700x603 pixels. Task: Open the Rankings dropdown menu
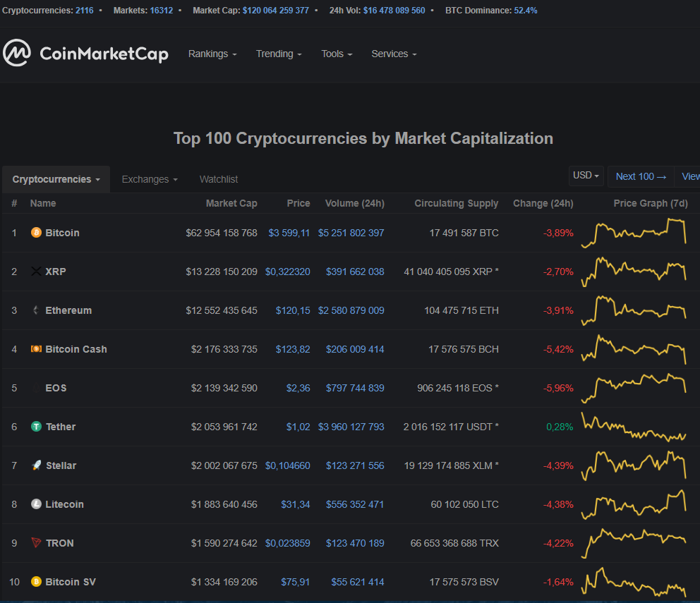(x=212, y=54)
